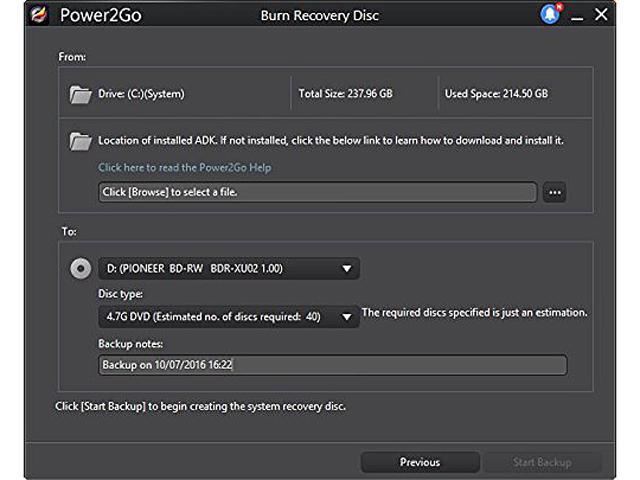Browse for a file with the ellipsis button
Screen dimensions: 640x480
(x=554, y=192)
